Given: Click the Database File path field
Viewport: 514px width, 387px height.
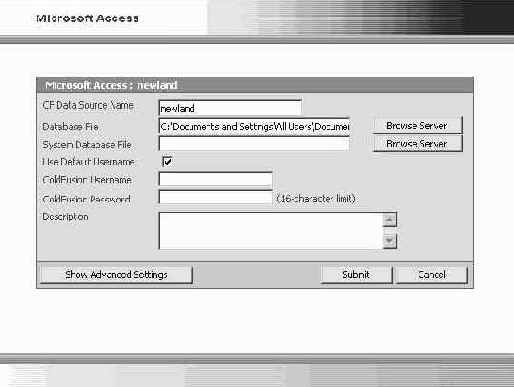Looking at the screenshot, I should pos(254,127).
